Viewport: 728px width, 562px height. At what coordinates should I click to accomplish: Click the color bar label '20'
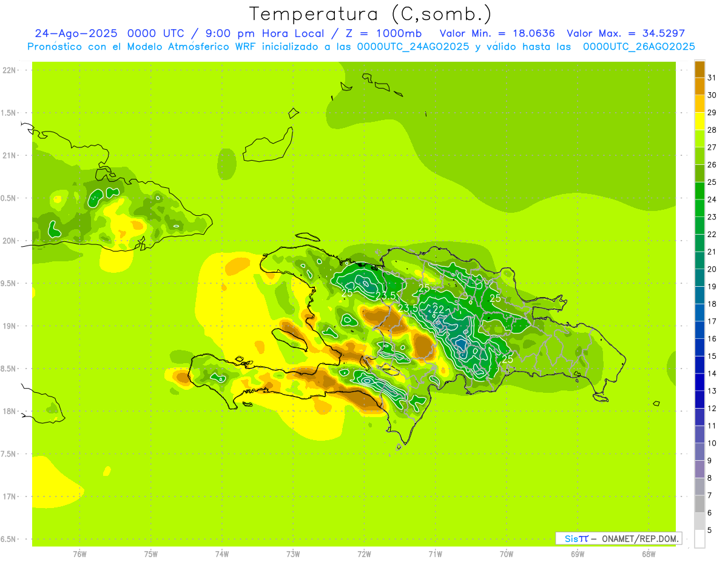[x=712, y=269]
